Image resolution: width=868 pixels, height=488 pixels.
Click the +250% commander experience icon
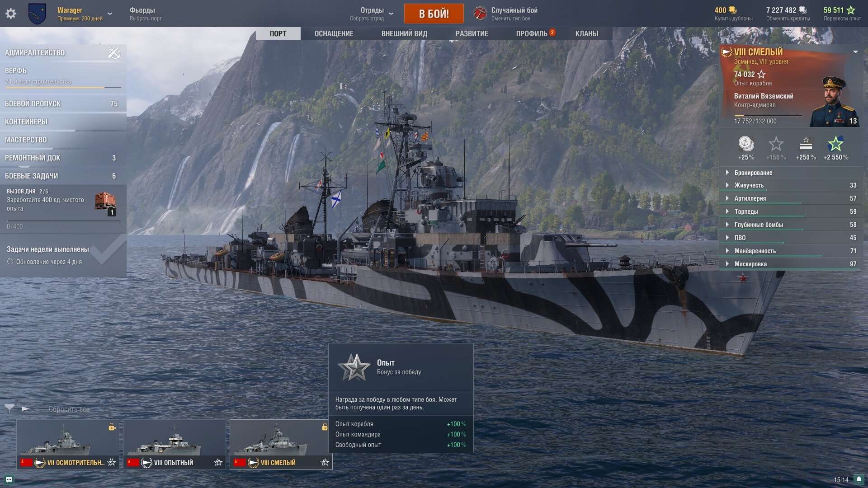[x=806, y=144]
